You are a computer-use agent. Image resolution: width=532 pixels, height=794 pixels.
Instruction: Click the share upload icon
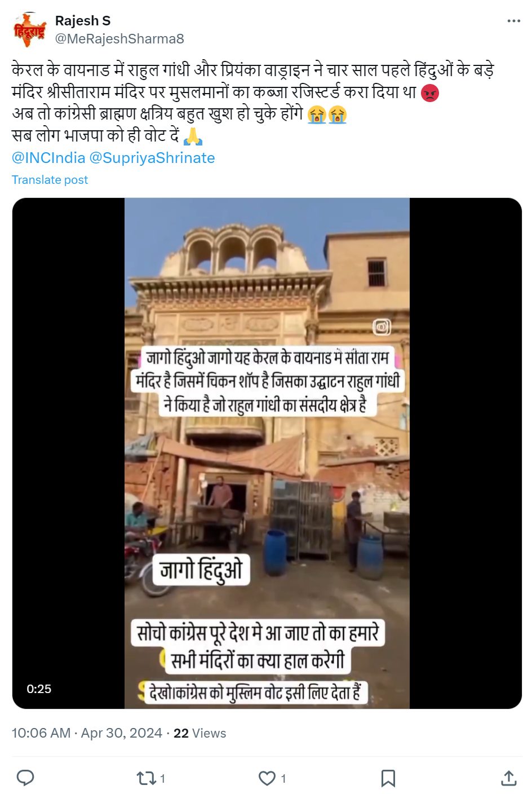[508, 778]
